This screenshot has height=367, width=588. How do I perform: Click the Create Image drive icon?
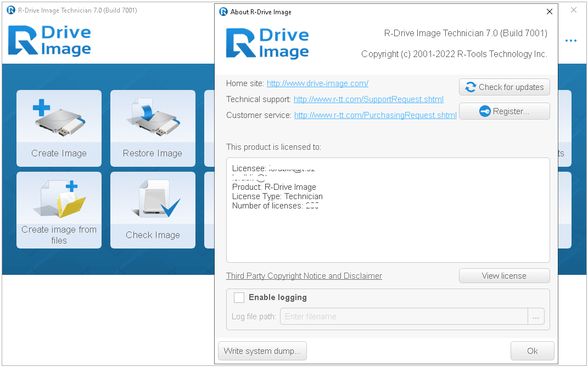pos(59,118)
